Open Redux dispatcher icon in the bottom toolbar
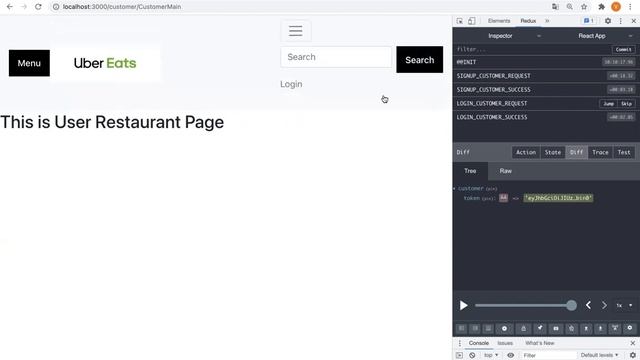 [x=556, y=328]
